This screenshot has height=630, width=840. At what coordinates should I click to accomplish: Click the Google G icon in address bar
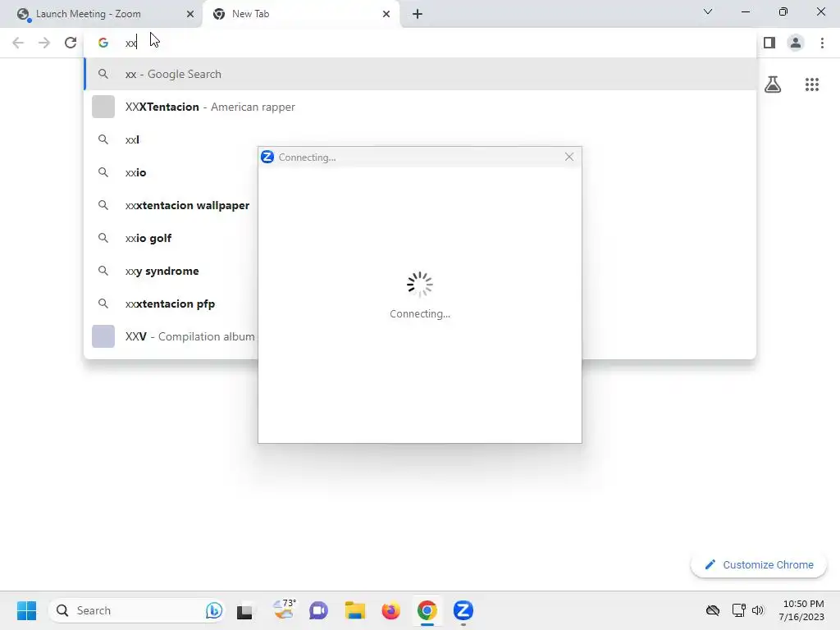click(103, 43)
